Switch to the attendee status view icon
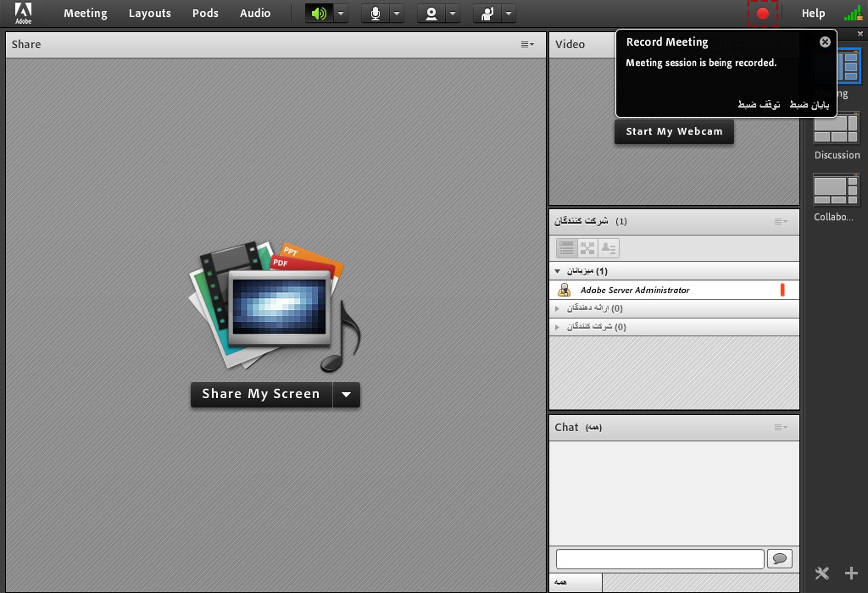Image resolution: width=868 pixels, height=593 pixels. point(609,248)
